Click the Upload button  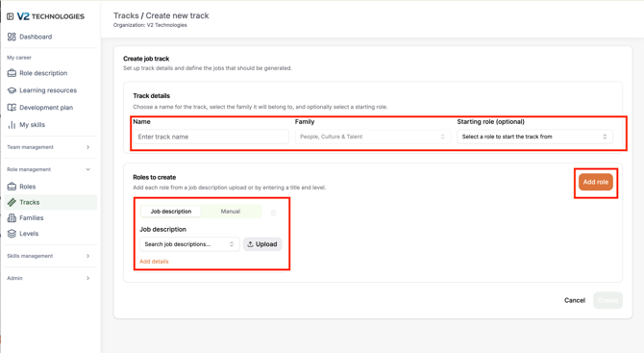coord(262,244)
